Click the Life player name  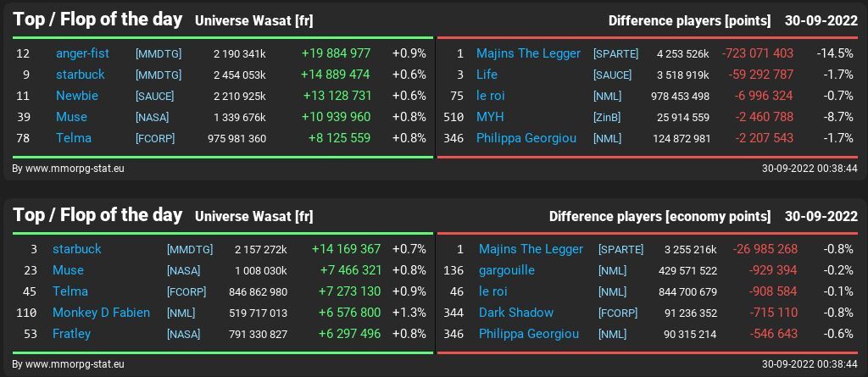click(487, 75)
